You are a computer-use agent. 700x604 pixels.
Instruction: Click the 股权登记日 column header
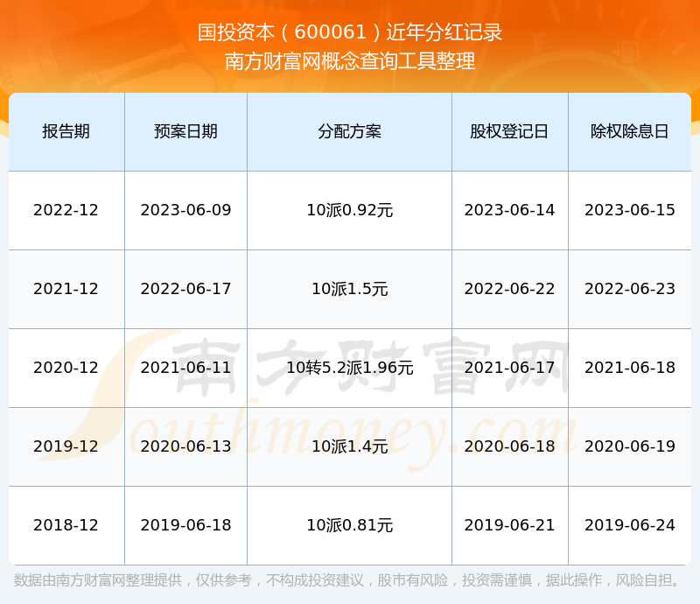pos(509,131)
